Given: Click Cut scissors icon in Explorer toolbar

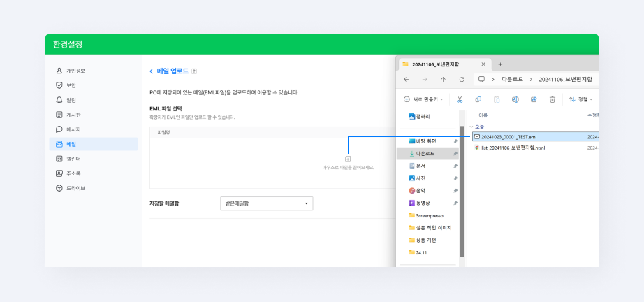Looking at the screenshot, I should click(x=460, y=99).
